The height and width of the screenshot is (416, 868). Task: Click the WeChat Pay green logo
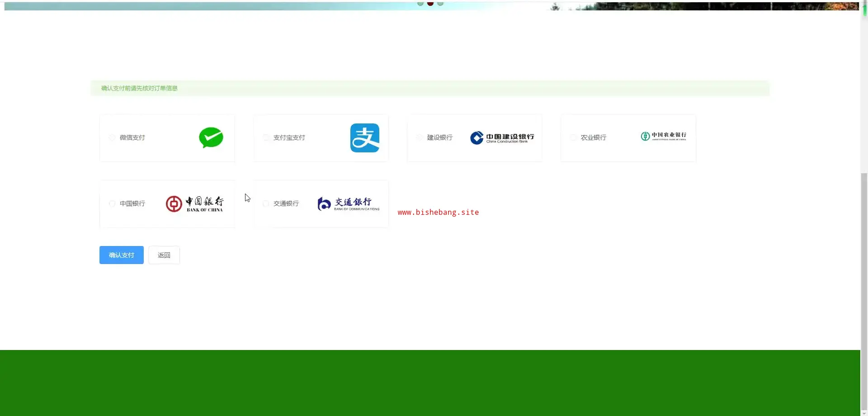[x=211, y=138]
